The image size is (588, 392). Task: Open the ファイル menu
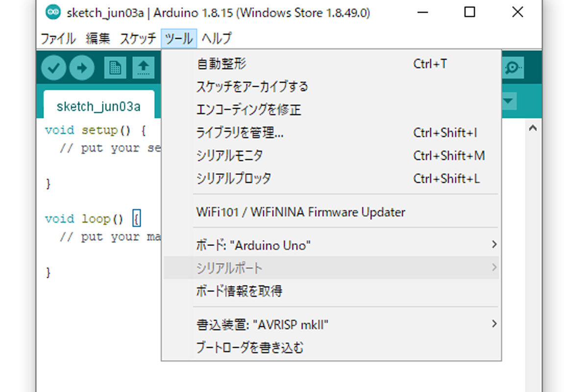click(x=58, y=38)
